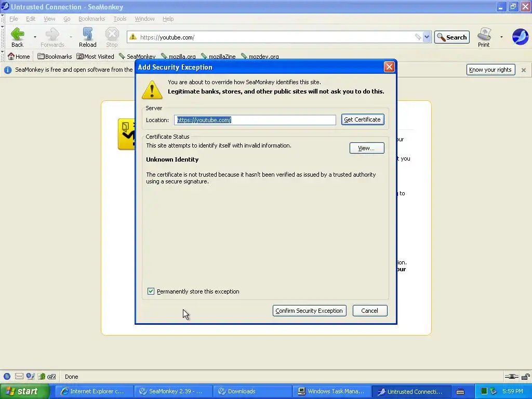Image resolution: width=532 pixels, height=399 pixels.
Task: Open the File menu
Action: click(14, 19)
